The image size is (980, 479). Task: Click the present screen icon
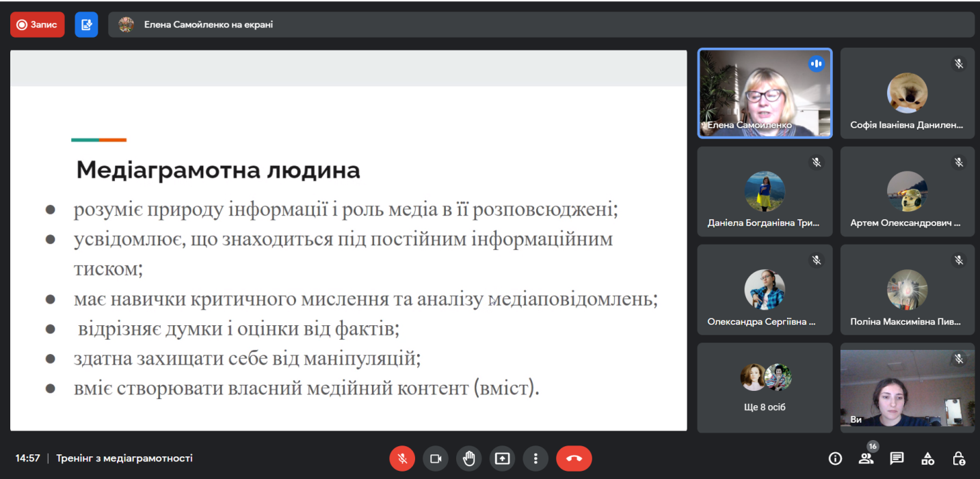(502, 459)
